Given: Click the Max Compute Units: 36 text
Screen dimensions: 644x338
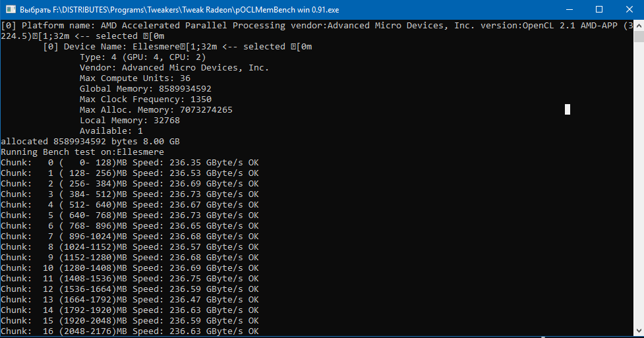Looking at the screenshot, I should pos(135,78).
